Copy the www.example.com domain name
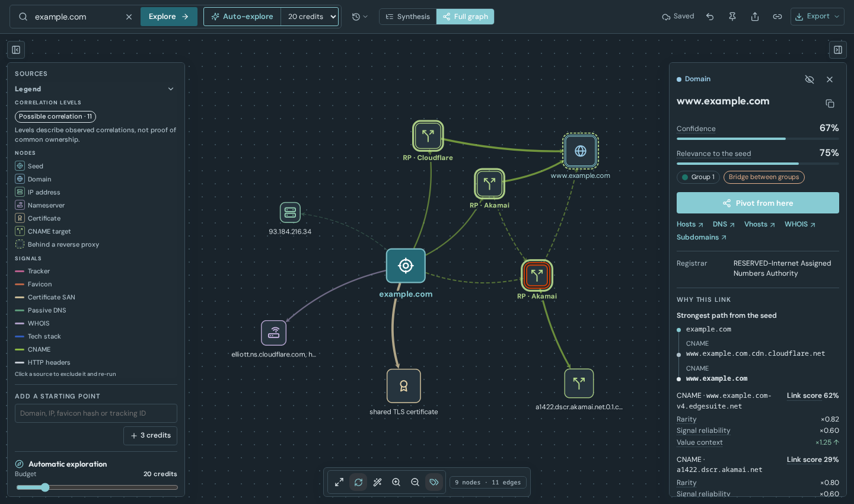854x504 pixels. (830, 103)
